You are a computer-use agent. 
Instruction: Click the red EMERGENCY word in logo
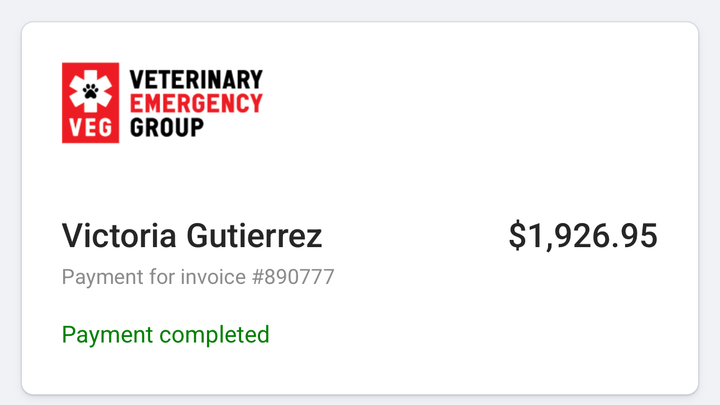pos(196,103)
